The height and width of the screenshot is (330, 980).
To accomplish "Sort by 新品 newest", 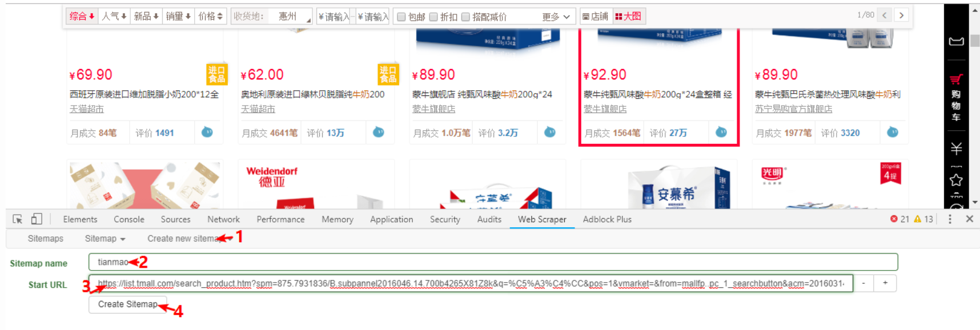I will click(x=146, y=17).
